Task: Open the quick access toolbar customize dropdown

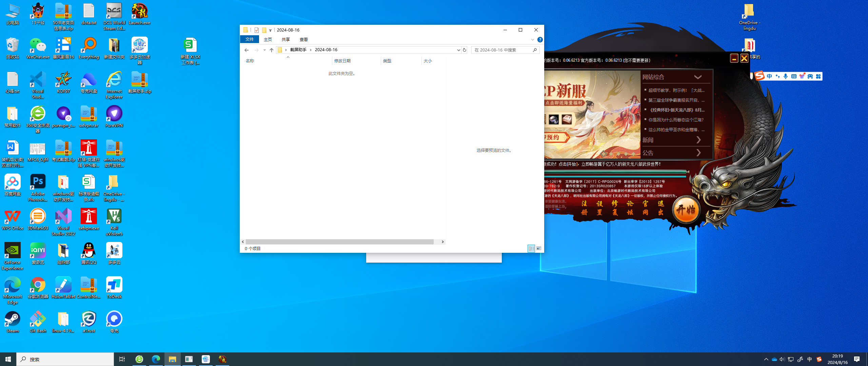Action: tap(270, 30)
